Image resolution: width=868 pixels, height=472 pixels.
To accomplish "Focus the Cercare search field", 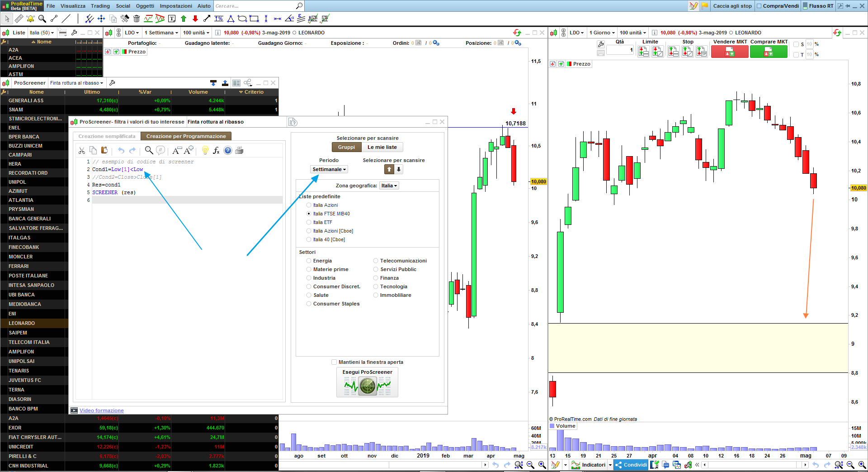I will (x=259, y=6).
